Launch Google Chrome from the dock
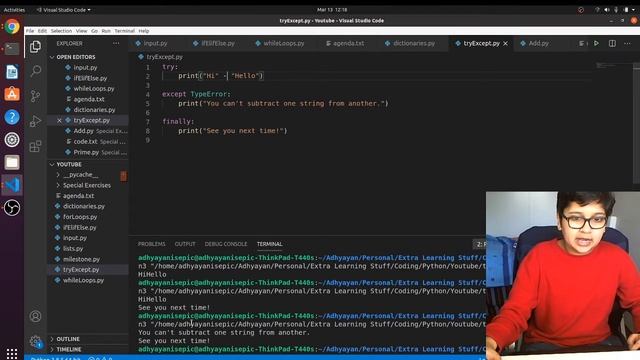Image resolution: width=640 pixels, height=360 pixels. (12, 27)
